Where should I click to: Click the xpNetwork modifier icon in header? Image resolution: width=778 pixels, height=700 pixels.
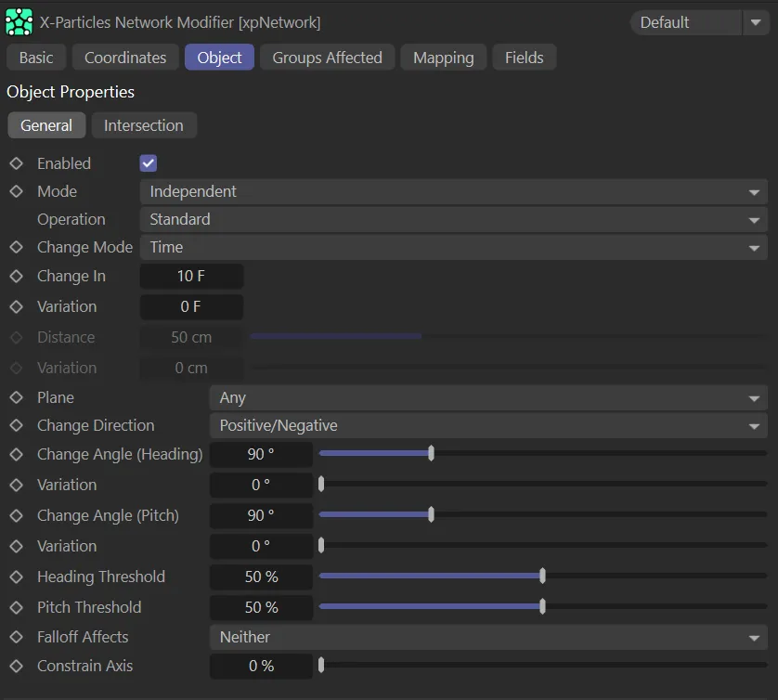(x=19, y=22)
